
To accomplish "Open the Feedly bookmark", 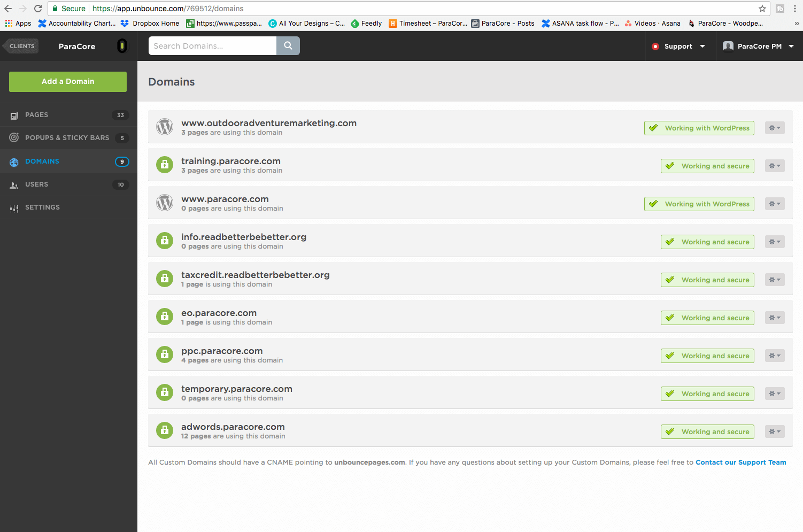I will [x=366, y=24].
